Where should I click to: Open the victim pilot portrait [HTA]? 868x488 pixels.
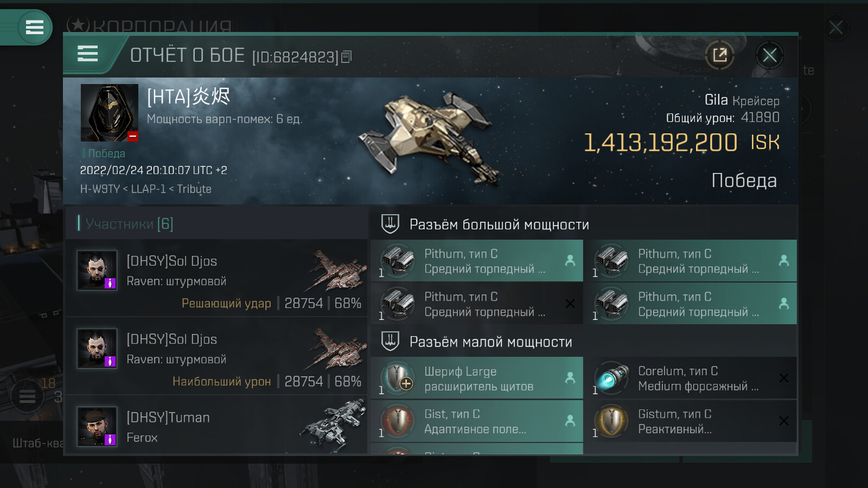point(110,113)
